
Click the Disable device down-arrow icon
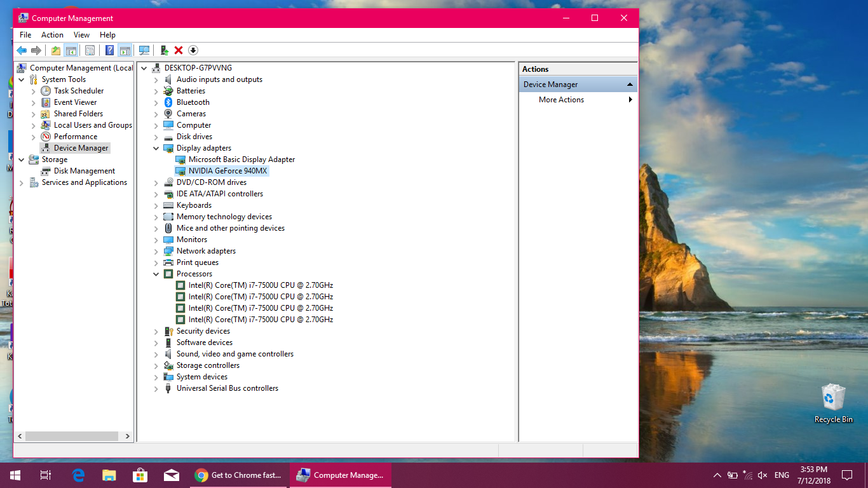click(x=193, y=50)
